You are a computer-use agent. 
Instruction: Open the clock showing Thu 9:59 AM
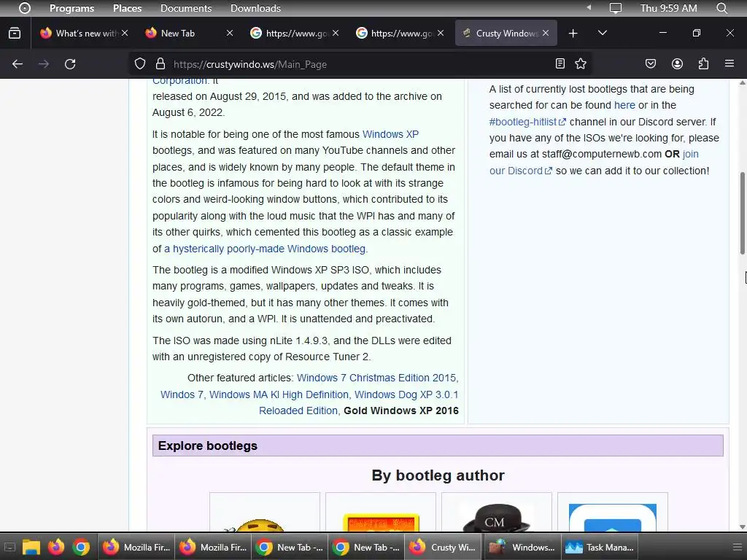(668, 8)
